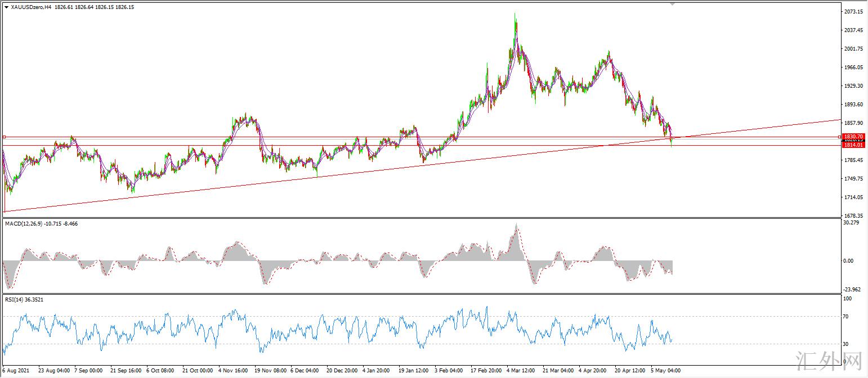Click the right square handle of horizontal line
This screenshot has width=868, height=378.
pos(840,137)
